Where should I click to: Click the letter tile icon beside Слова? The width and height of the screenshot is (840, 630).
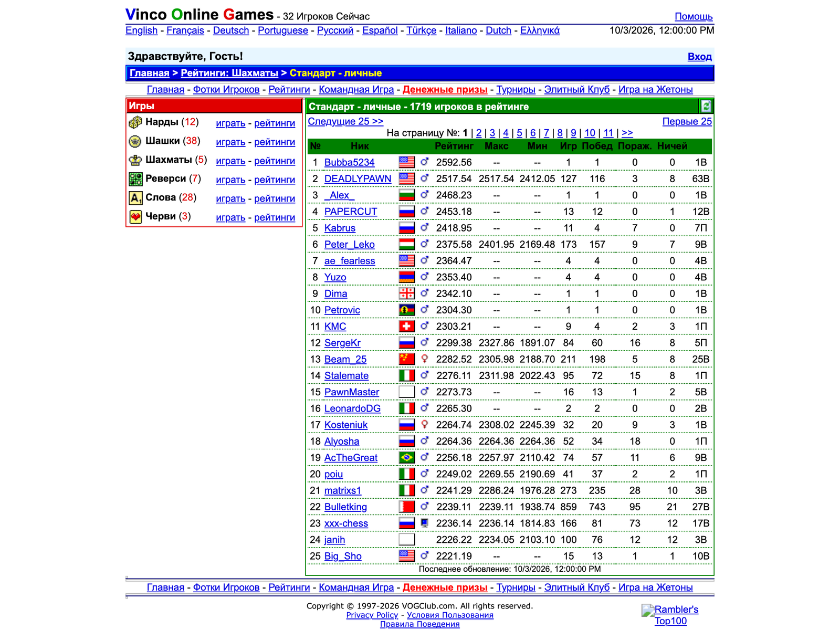[x=135, y=198]
